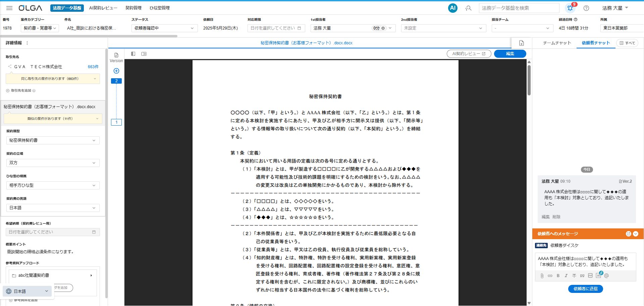Open the 法務 大星 user account menu
The height and width of the screenshot is (306, 644).
coord(615,8)
